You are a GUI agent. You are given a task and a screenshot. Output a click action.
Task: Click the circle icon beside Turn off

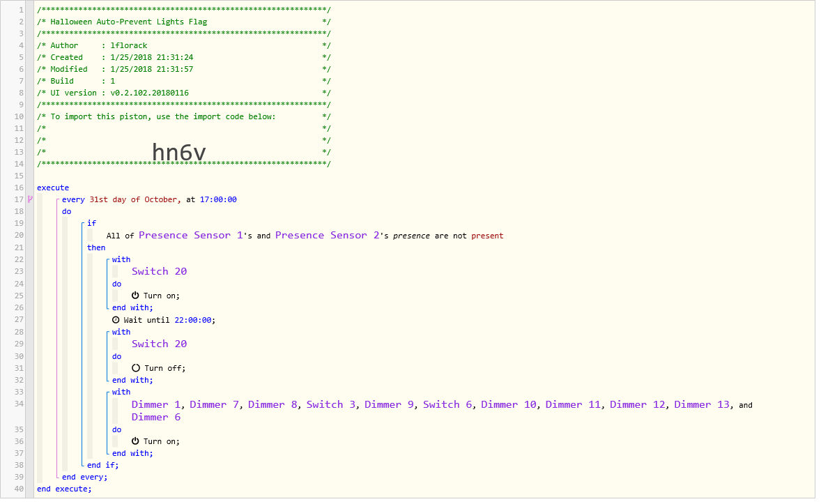136,369
